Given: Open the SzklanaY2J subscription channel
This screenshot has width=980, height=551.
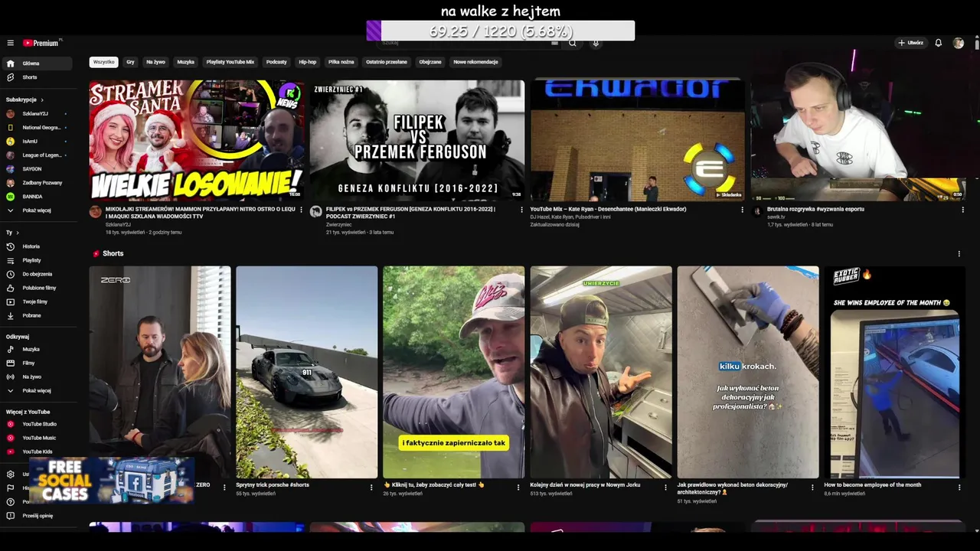Looking at the screenshot, I should tap(38, 113).
